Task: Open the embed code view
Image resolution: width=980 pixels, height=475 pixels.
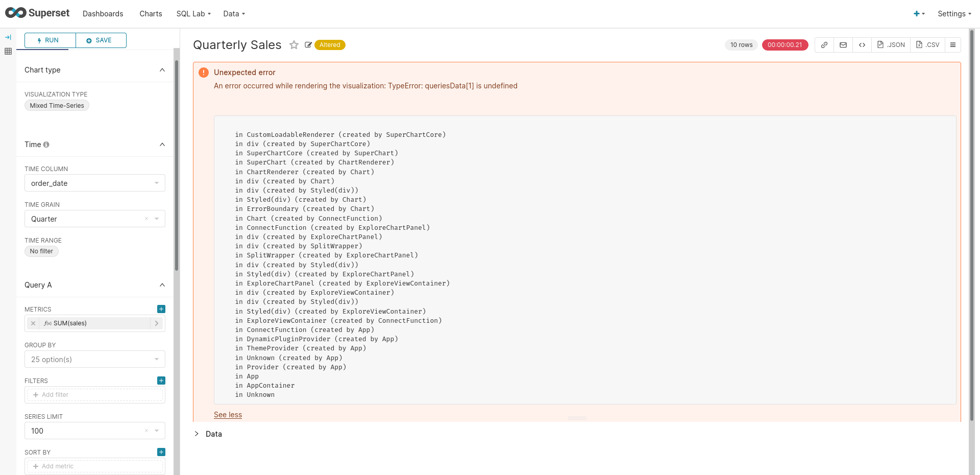Action: (862, 45)
